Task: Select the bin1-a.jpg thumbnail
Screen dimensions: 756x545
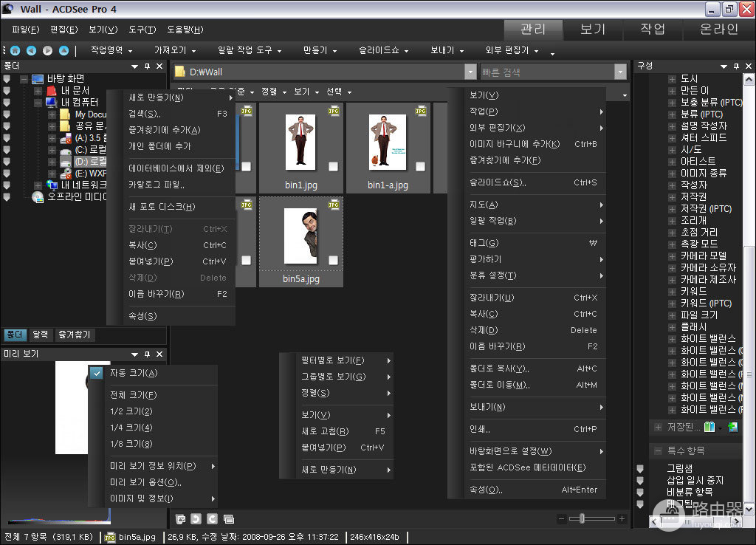Action: coord(388,148)
